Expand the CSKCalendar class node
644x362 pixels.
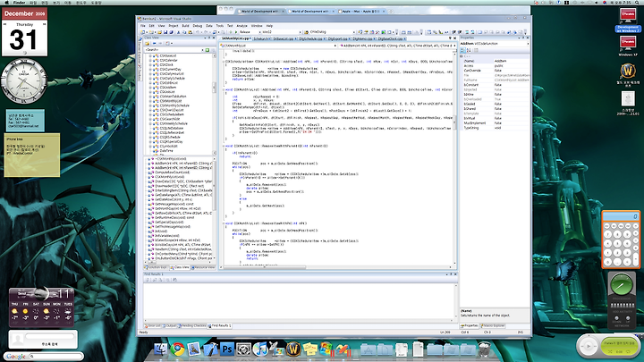point(150,61)
